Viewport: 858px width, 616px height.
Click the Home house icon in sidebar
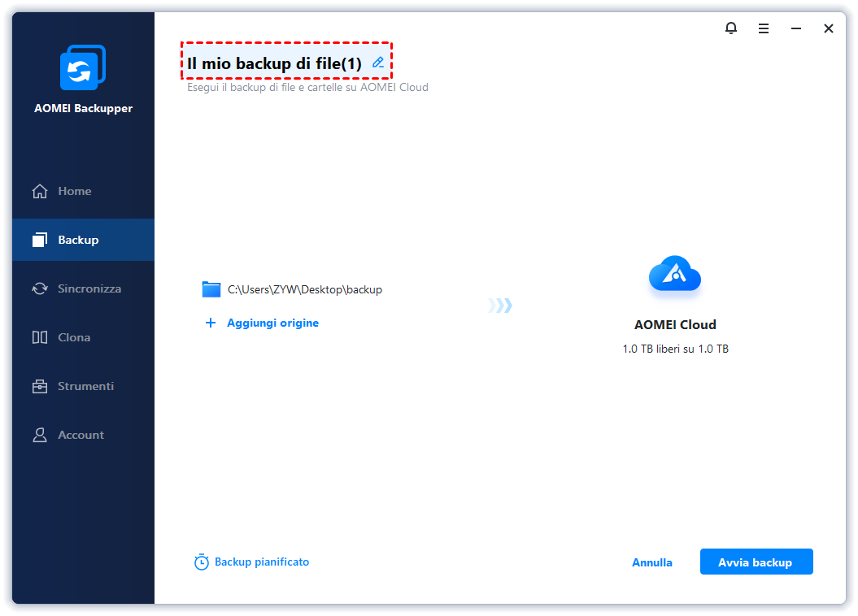click(x=40, y=191)
